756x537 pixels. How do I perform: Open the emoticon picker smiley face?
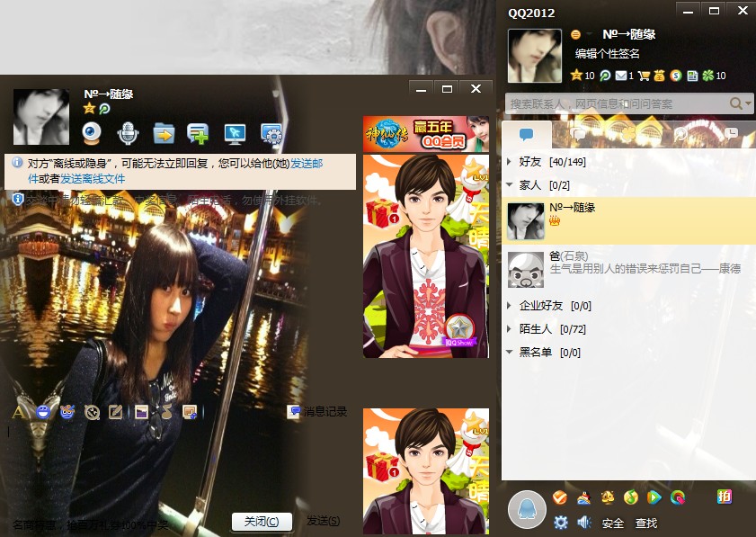(x=43, y=412)
